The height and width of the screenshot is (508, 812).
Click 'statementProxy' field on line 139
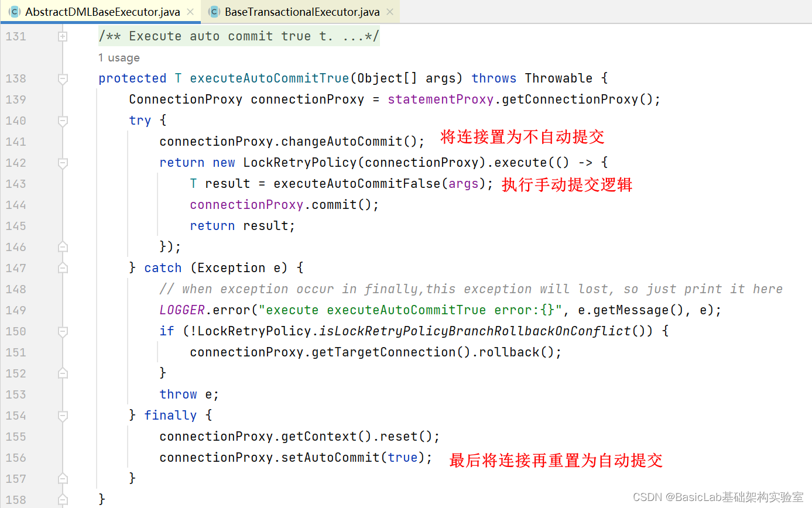pos(441,99)
